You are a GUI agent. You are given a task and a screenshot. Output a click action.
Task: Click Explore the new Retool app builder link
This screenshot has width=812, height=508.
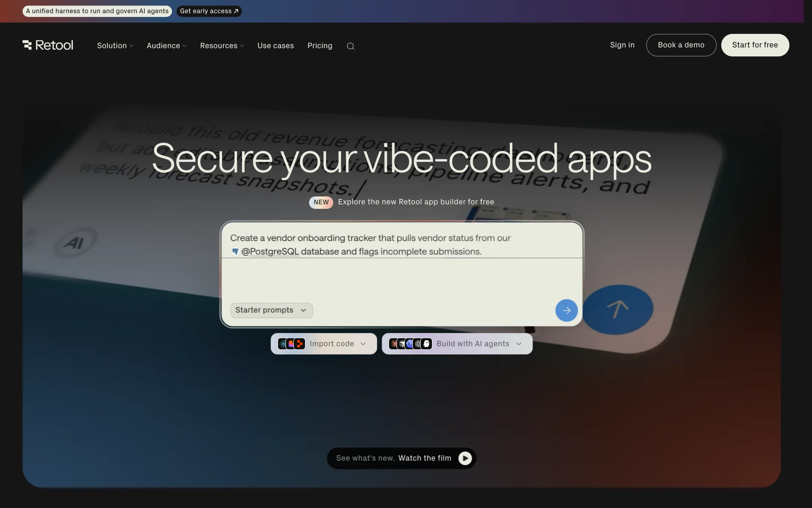click(x=416, y=202)
